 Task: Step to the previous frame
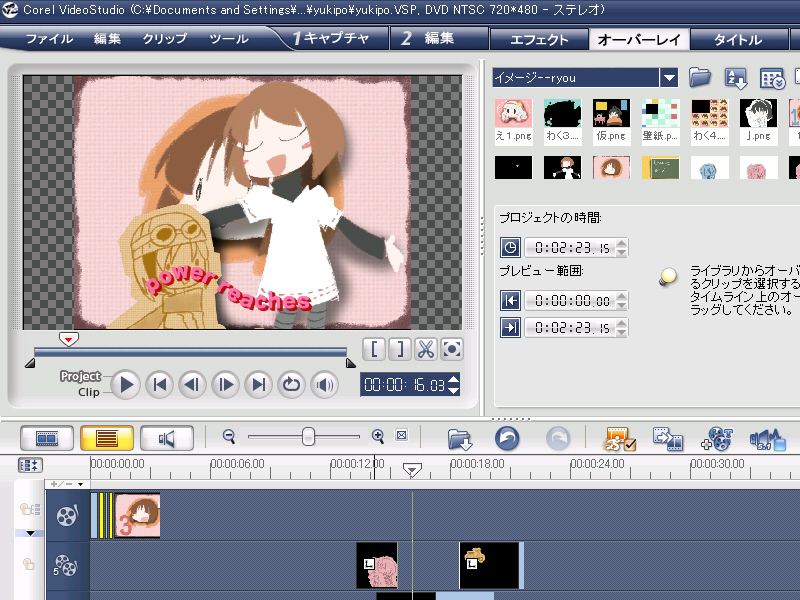pos(192,385)
